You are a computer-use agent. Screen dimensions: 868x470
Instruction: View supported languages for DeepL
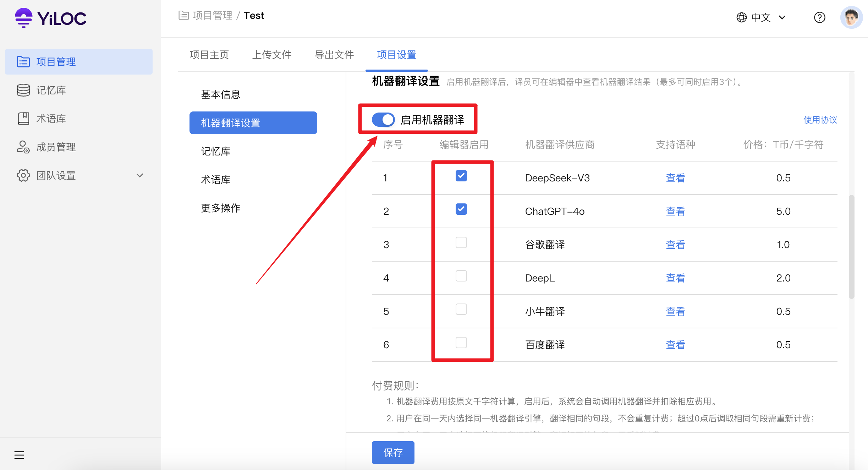click(675, 278)
